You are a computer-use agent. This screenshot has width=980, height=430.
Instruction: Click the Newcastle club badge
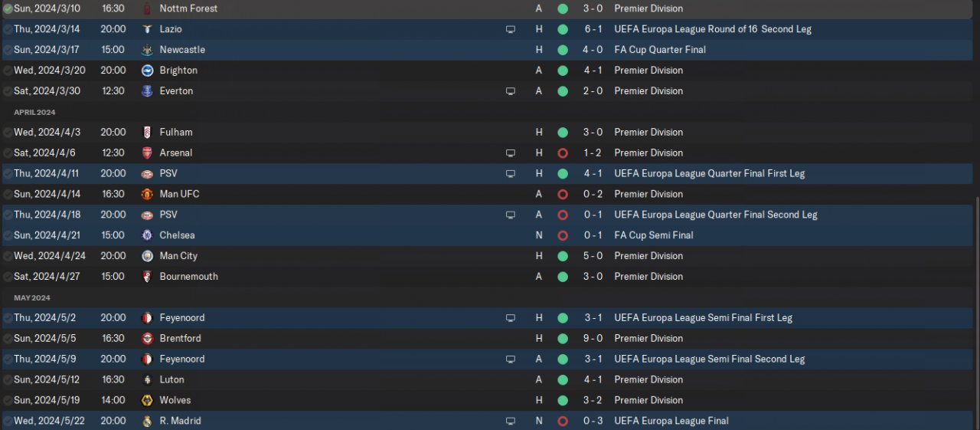click(148, 50)
